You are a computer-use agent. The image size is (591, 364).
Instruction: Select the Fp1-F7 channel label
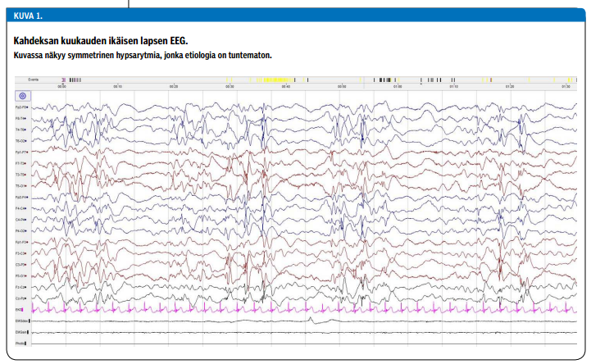[x=20, y=152]
